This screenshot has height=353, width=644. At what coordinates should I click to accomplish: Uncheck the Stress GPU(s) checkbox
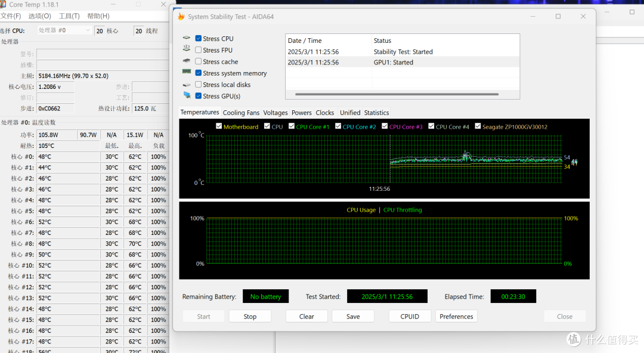(x=199, y=96)
